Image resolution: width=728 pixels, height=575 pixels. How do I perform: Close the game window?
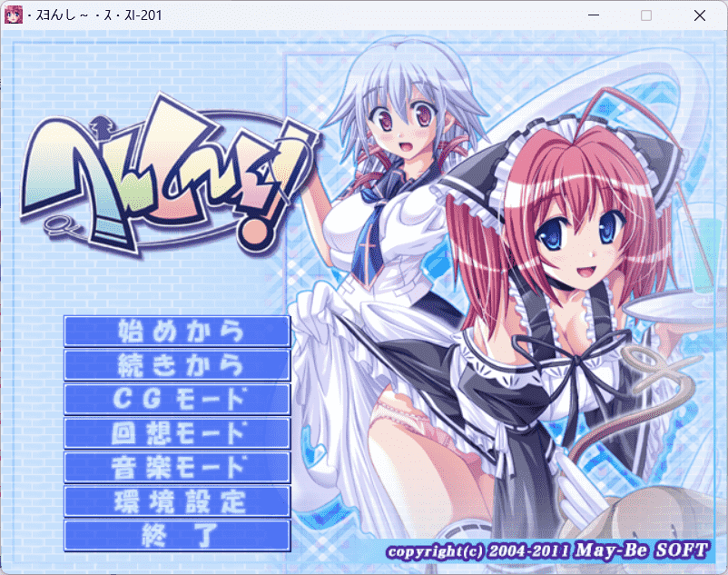coord(700,15)
